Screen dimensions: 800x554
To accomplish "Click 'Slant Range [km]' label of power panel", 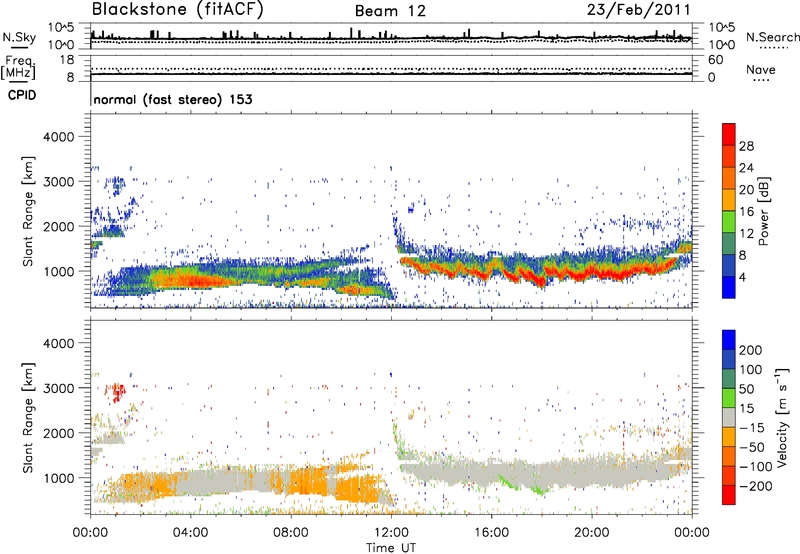I will tap(28, 211).
